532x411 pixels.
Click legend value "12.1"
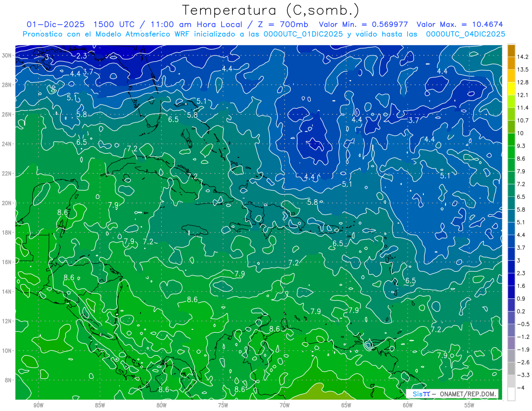[x=523, y=95]
